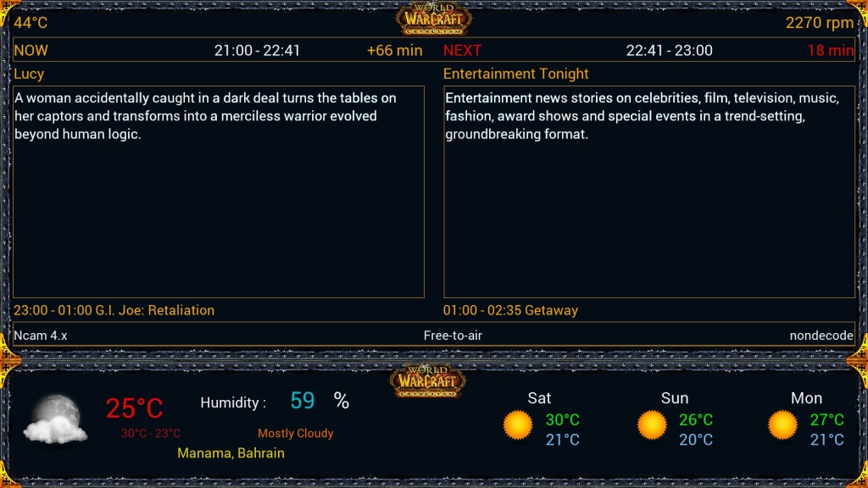Viewport: 868px width, 488px height.
Task: Click the 2270 rpm fan speed reading
Action: (x=820, y=23)
